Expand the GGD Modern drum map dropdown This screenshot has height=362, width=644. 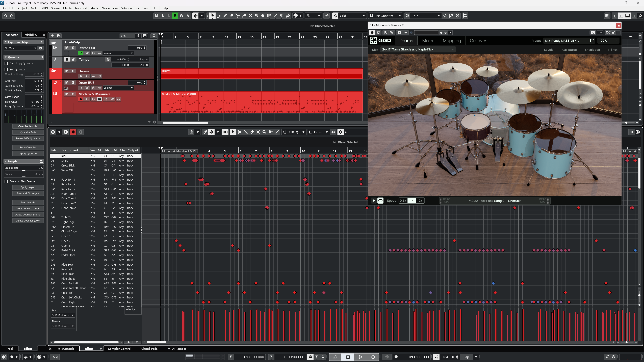pyautogui.click(x=63, y=315)
